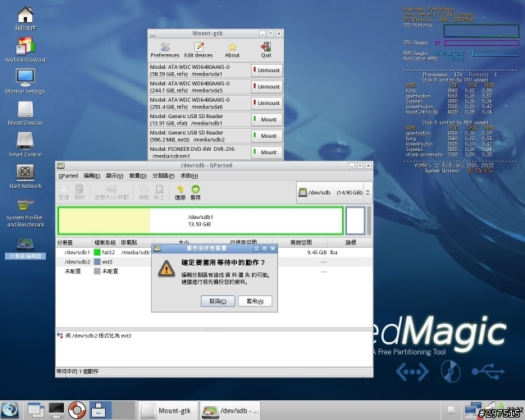Sort by the Unused space column header
This screenshot has height=420, width=525.
click(x=300, y=243)
